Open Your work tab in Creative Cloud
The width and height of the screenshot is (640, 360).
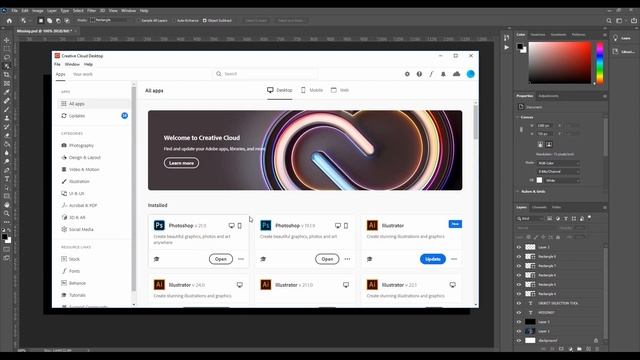pos(82,74)
